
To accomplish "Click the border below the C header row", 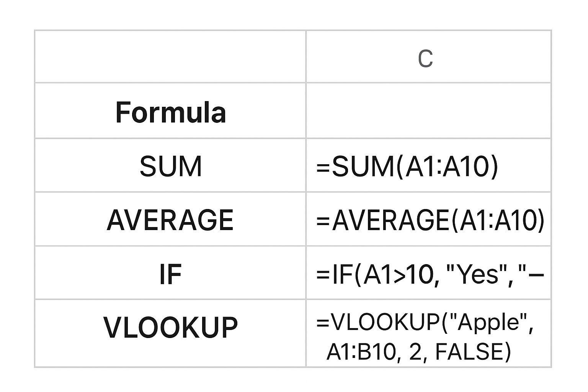I will coord(293,82).
